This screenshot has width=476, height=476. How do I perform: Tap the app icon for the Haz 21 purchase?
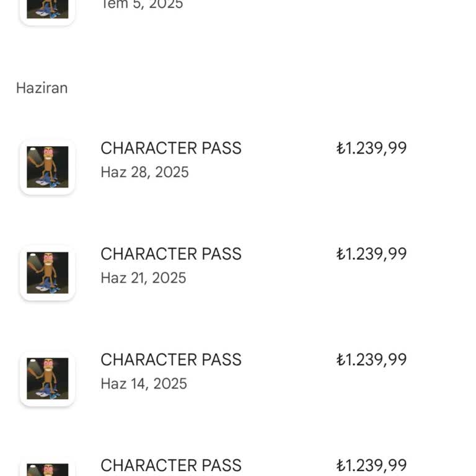pyautogui.click(x=48, y=273)
